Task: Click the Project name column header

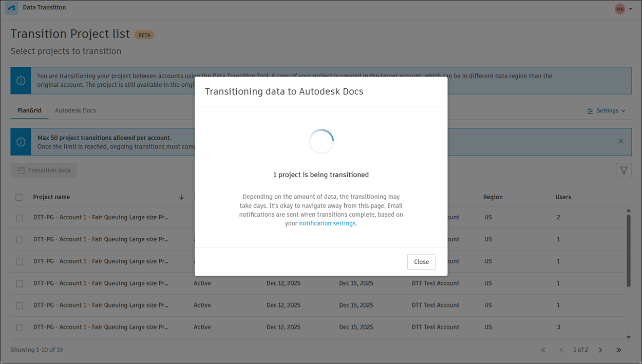Action: pos(51,197)
